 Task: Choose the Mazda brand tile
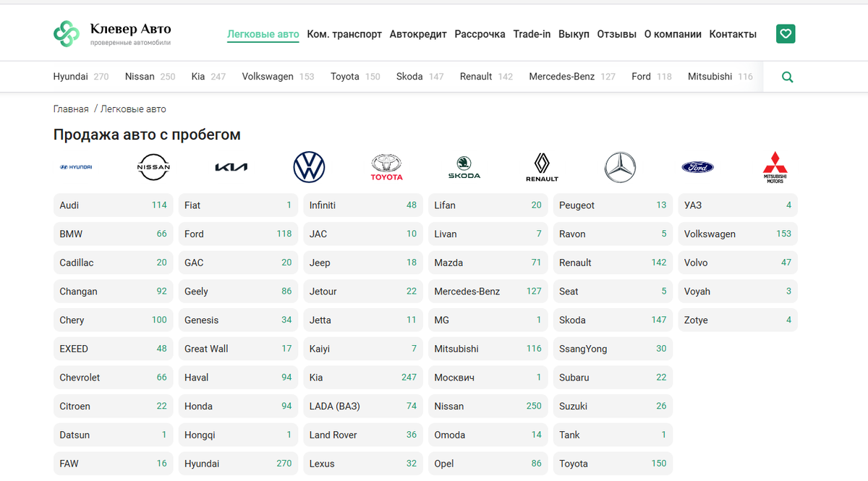[x=488, y=263]
